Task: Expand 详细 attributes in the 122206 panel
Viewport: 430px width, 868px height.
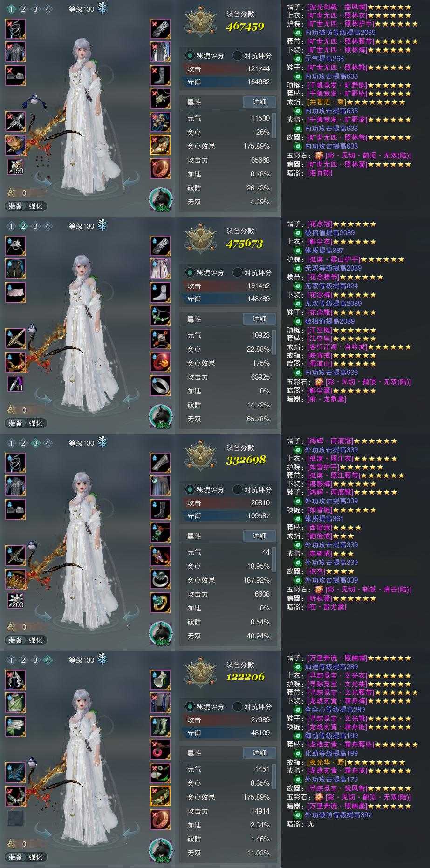Action: (259, 753)
